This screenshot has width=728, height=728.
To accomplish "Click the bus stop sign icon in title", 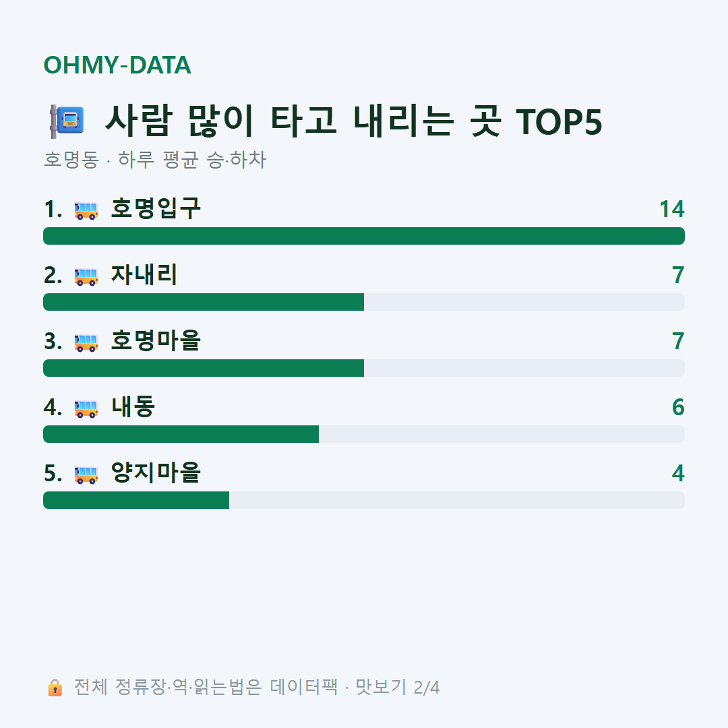I will (x=67, y=121).
